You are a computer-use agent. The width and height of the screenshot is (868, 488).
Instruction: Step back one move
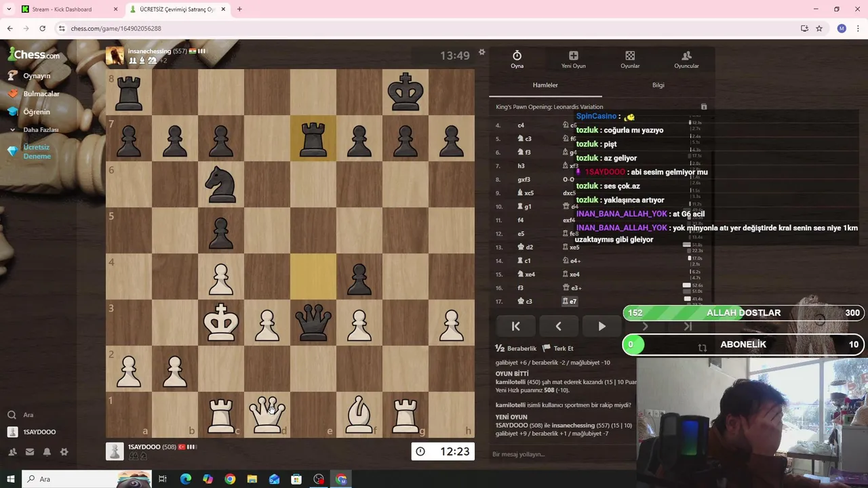pyautogui.click(x=558, y=326)
